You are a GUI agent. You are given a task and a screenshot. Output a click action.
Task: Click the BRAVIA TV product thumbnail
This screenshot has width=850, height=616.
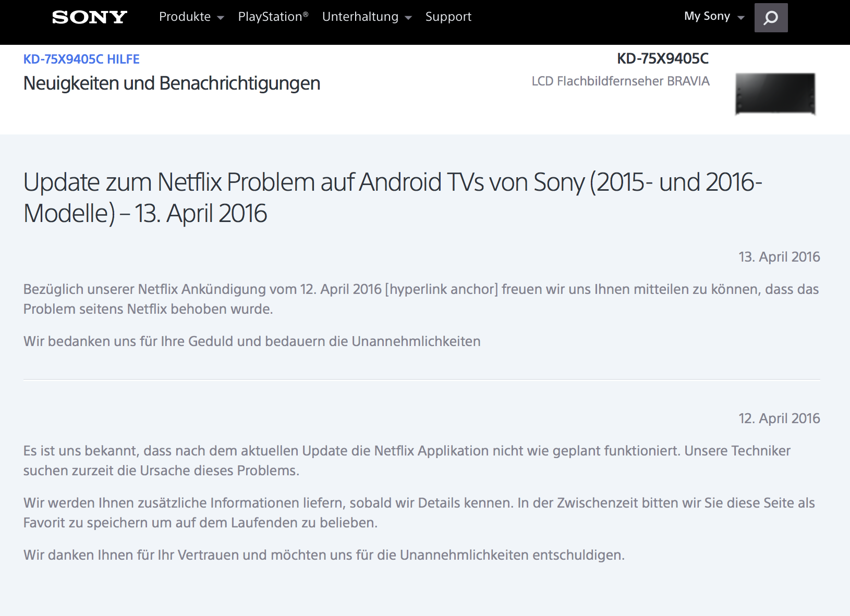pyautogui.click(x=775, y=94)
